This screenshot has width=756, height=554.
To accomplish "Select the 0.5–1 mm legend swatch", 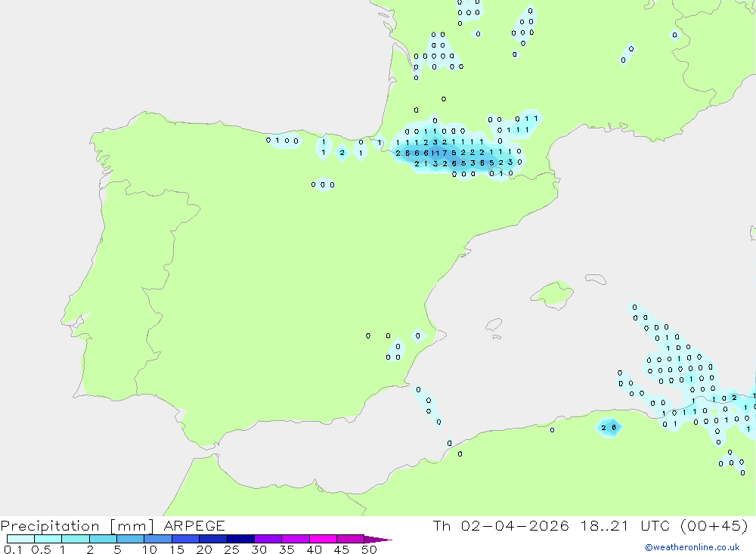I will (48, 539).
